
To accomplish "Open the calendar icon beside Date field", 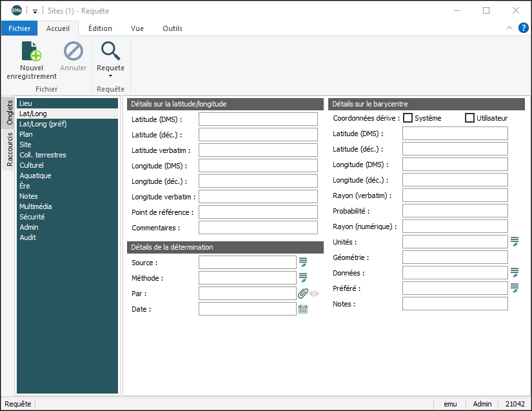I will (x=303, y=309).
